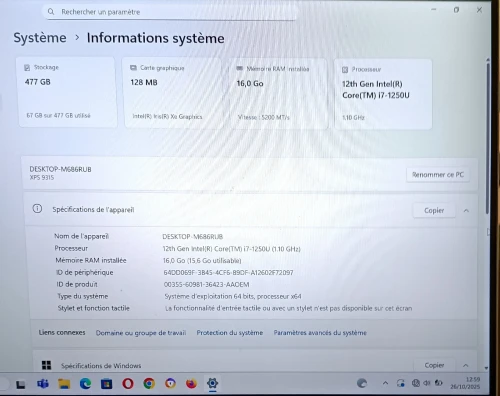Collapse Spécifications de l'appareil section

(x=466, y=211)
